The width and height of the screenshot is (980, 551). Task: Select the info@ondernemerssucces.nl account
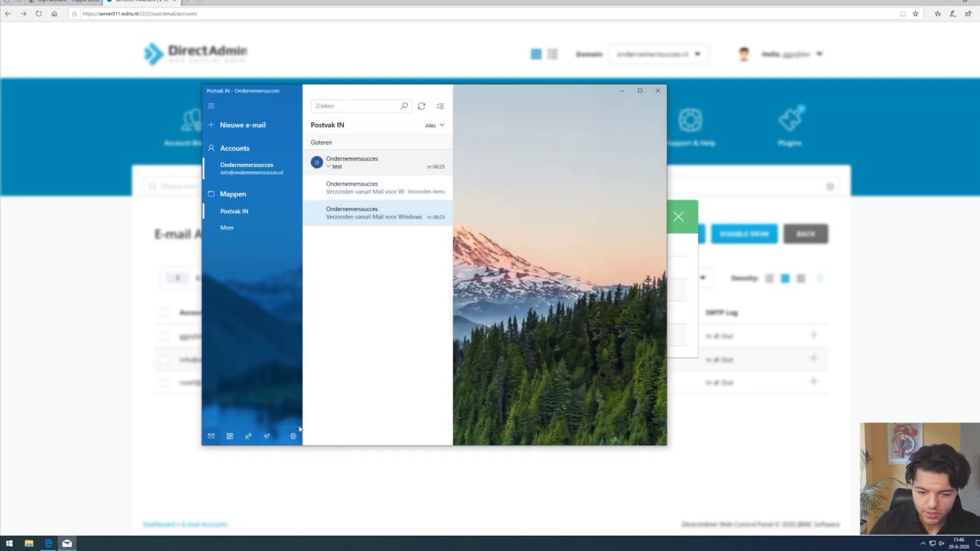[253, 168]
